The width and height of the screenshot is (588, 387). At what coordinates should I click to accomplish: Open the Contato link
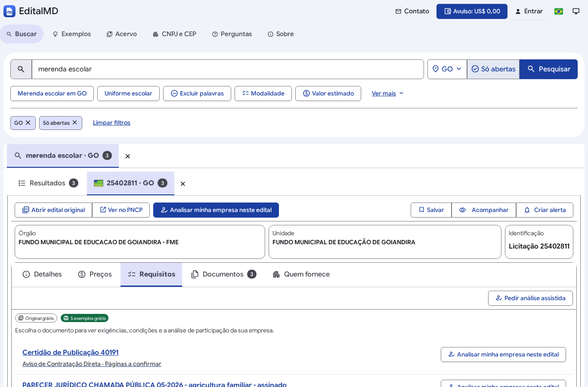click(412, 11)
